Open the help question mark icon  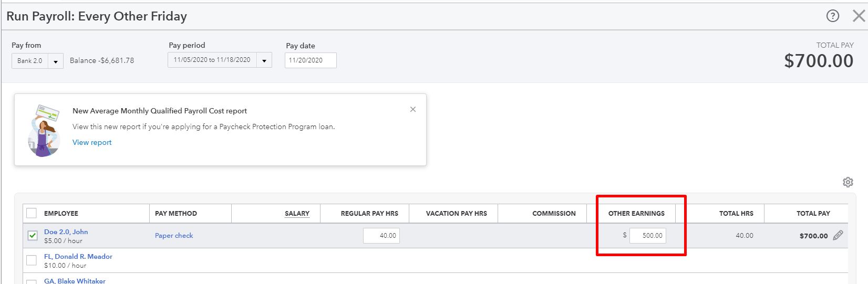[832, 16]
